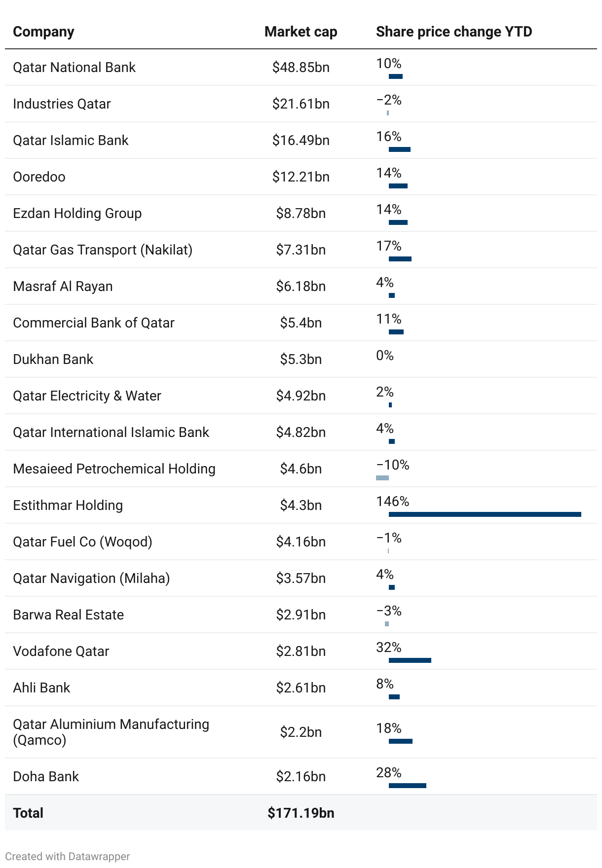Click Qatar Islamic Bank's 16% bar
Screen dimensions: 602x868
coord(400,149)
